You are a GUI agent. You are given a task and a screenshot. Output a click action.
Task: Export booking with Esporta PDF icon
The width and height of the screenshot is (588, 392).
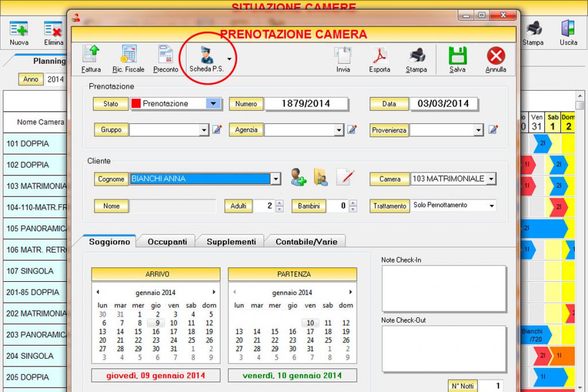coord(380,59)
